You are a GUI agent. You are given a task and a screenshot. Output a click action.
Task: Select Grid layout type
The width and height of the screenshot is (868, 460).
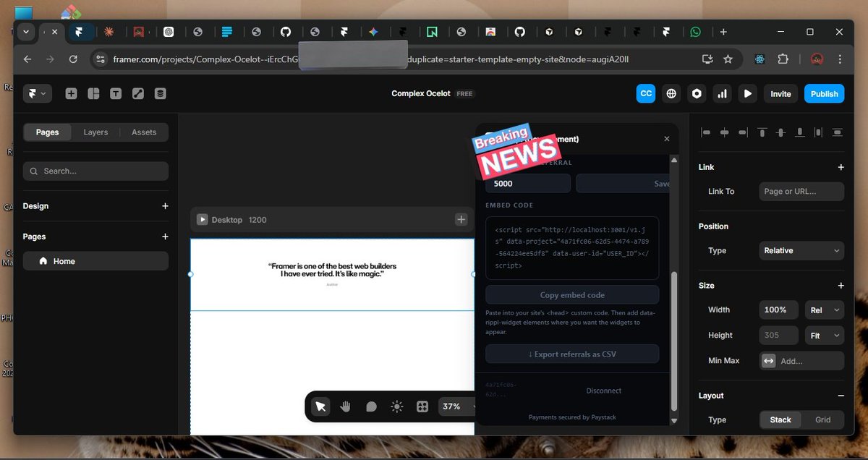point(823,420)
